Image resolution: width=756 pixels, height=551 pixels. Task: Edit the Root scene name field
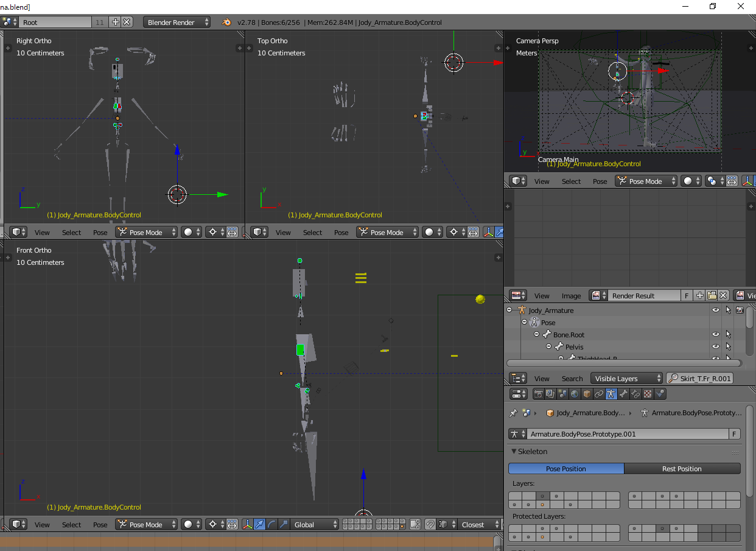point(56,22)
